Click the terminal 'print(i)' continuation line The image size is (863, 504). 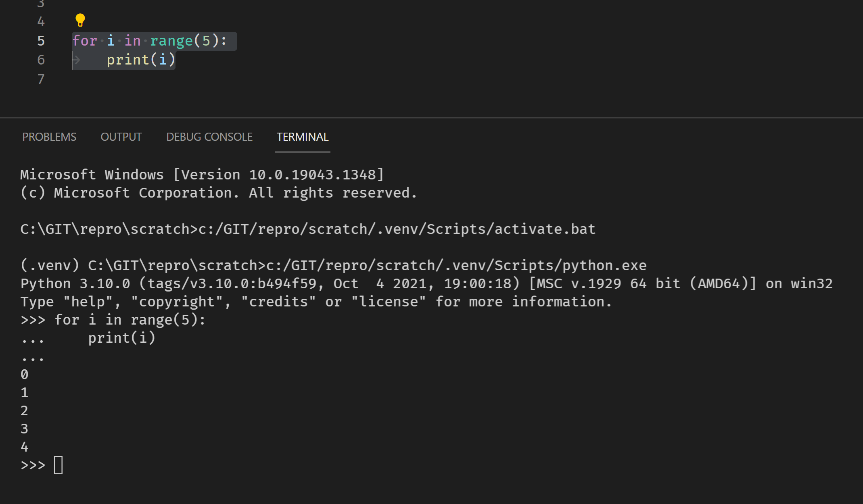pyautogui.click(x=121, y=338)
